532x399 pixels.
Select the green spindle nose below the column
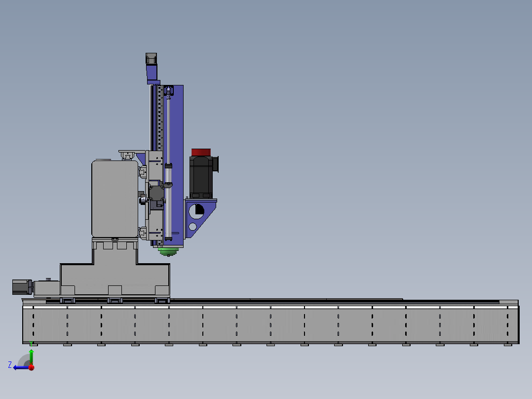pyautogui.click(x=168, y=251)
